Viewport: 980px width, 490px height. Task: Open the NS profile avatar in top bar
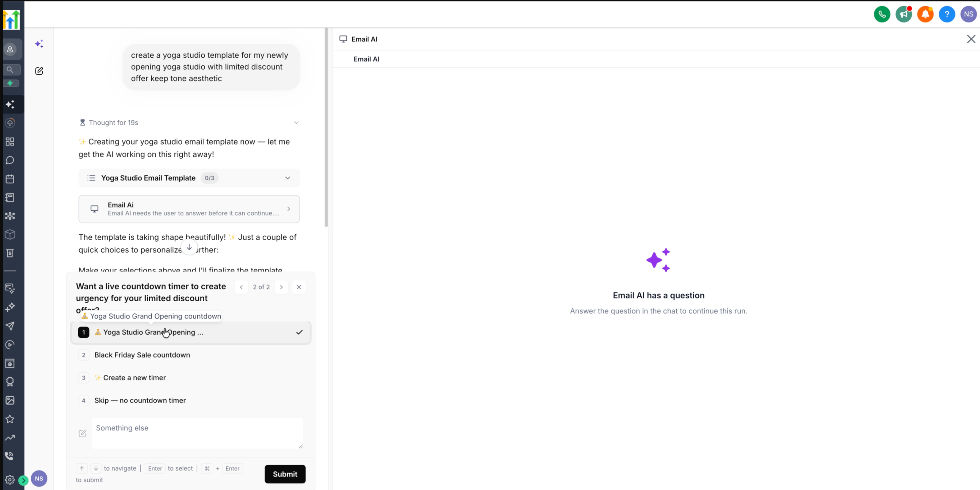coord(969,15)
